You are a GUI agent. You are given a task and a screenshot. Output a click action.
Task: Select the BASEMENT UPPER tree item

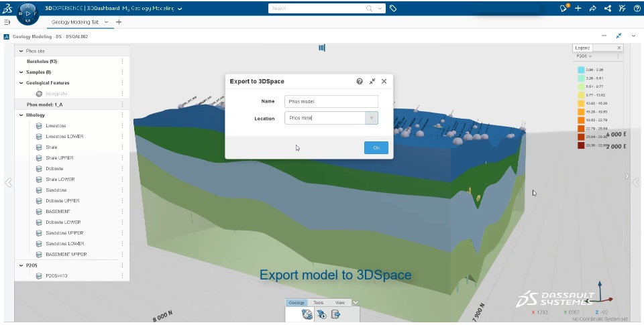point(66,255)
